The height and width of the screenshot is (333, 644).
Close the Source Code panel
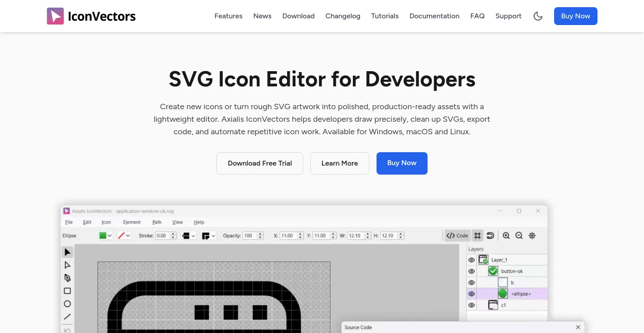pyautogui.click(x=578, y=327)
